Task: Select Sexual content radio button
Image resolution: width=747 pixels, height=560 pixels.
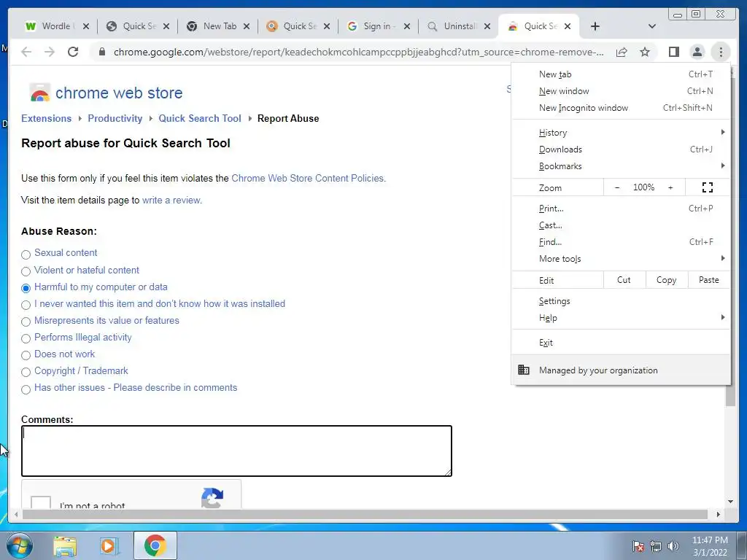Action: coord(26,254)
